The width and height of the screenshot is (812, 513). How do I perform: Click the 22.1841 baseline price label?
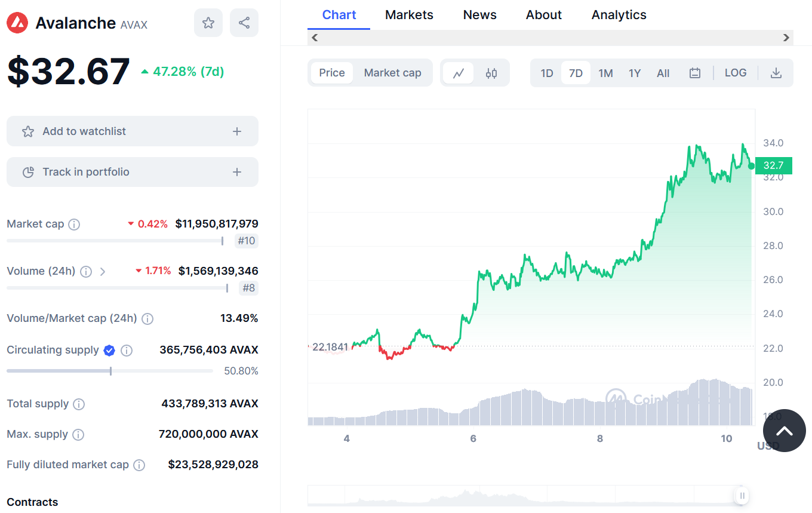click(330, 347)
